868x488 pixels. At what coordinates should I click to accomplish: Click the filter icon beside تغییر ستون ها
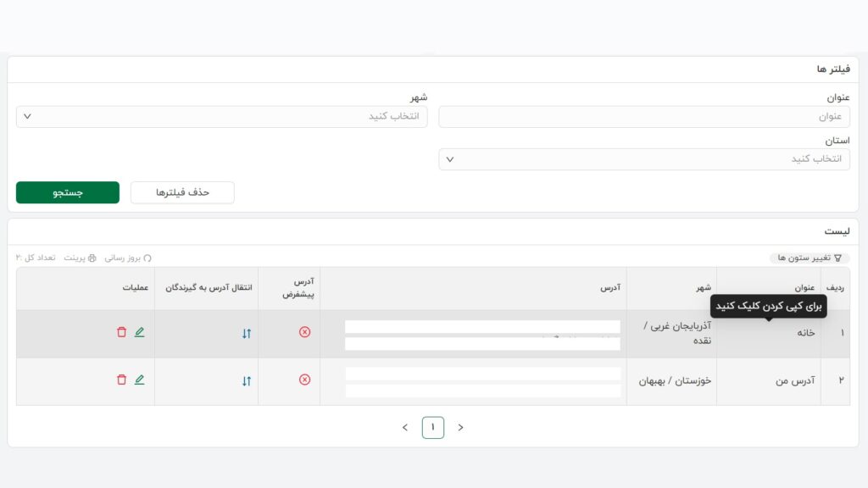point(839,257)
